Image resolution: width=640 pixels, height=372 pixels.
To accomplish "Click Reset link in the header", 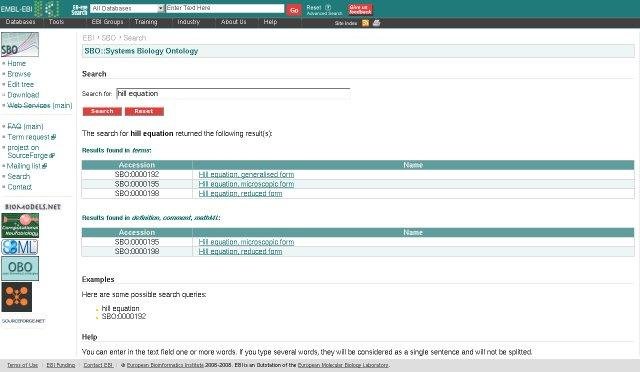I will point(314,7).
